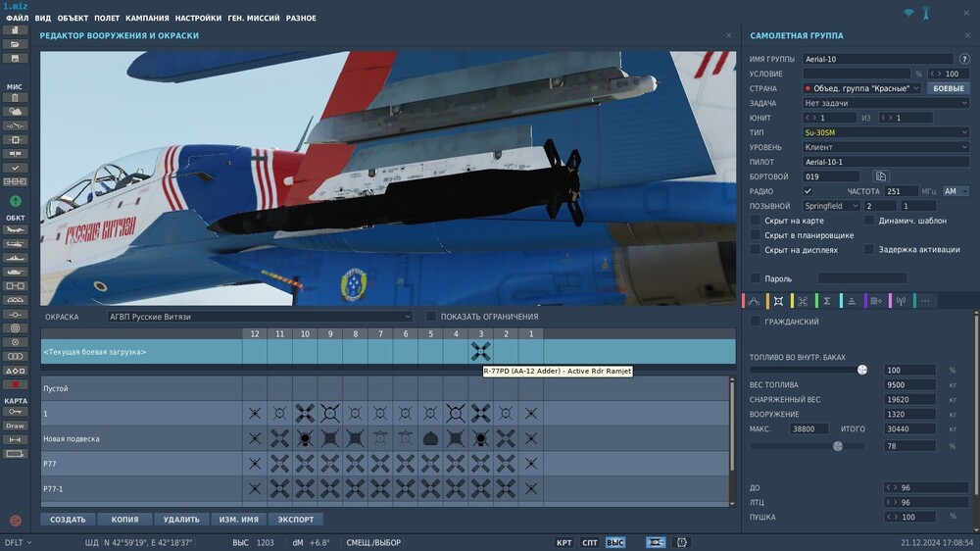The width and height of the screenshot is (980, 551).
Task: Open the Sigma summary tab icon
Action: click(827, 301)
